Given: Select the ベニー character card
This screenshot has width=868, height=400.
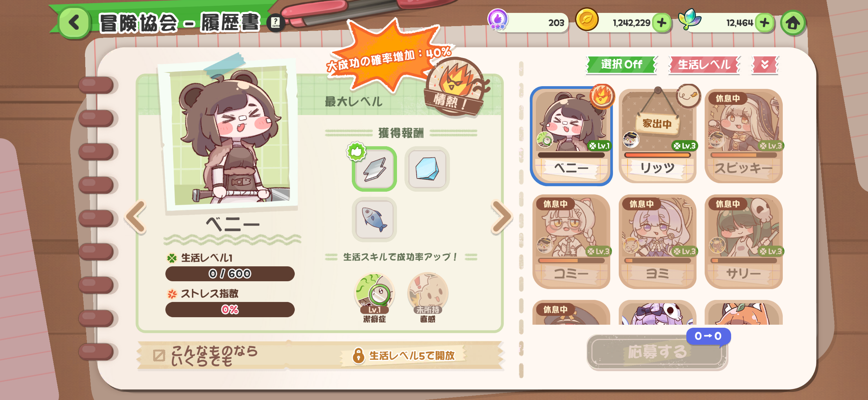Looking at the screenshot, I should point(571,136).
